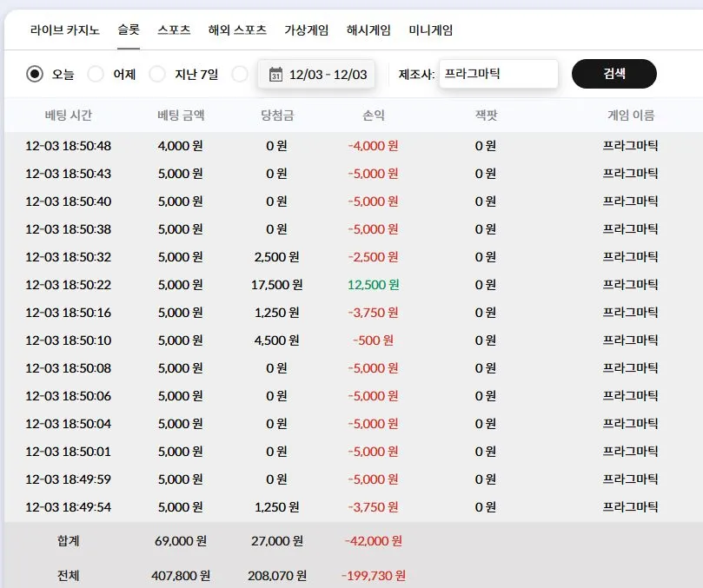The image size is (703, 588).
Task: Open the 12/03 - 12/03 date picker
Action: point(316,75)
